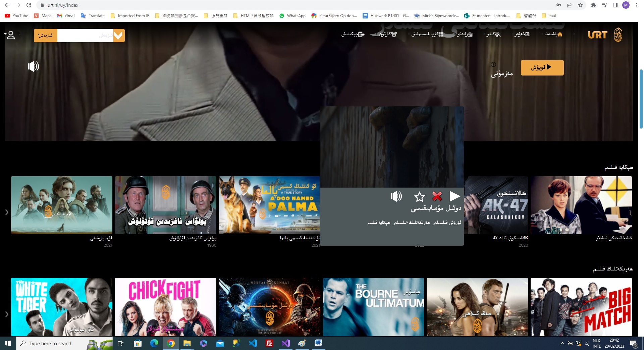
Task: Click the orange home nav item
Action: pos(553,34)
